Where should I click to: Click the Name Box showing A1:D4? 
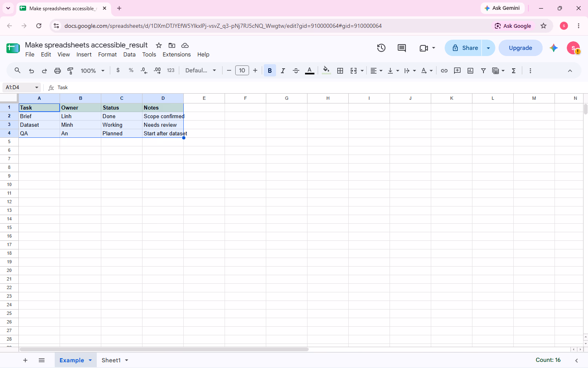(x=22, y=88)
